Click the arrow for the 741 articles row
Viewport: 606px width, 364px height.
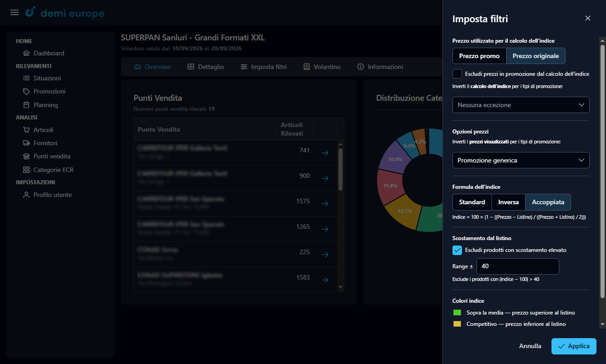pyautogui.click(x=325, y=153)
